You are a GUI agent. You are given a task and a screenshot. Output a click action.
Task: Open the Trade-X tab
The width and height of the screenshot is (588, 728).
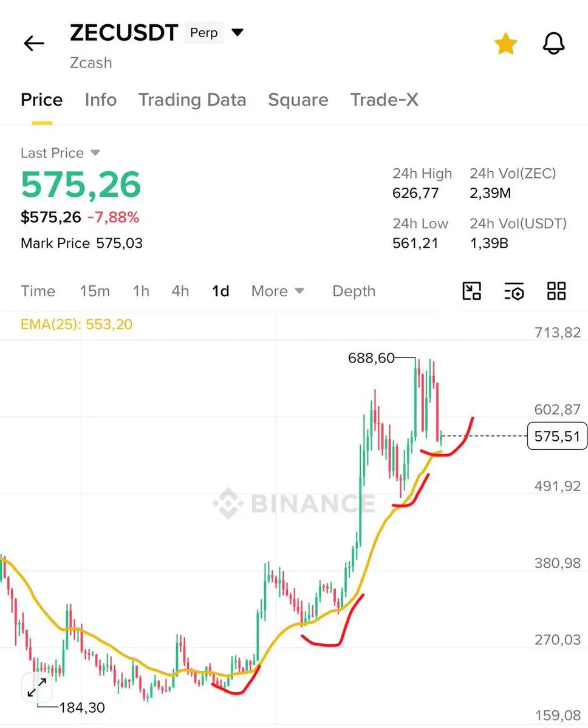(384, 100)
